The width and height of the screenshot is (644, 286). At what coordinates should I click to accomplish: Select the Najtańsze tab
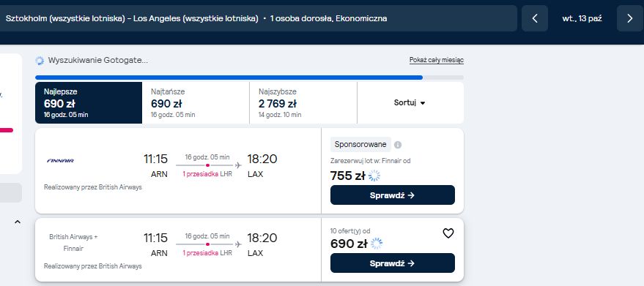tap(196, 102)
